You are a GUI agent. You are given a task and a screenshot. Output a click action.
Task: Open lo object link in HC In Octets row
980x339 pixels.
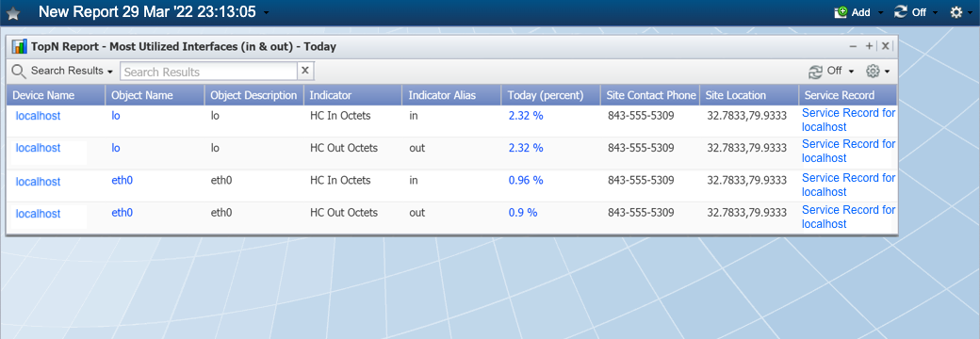(116, 116)
